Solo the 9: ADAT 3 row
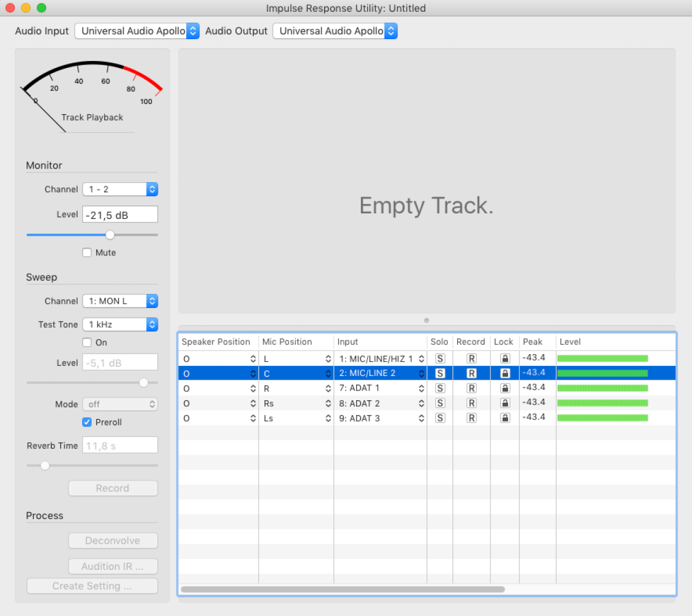 click(x=440, y=418)
